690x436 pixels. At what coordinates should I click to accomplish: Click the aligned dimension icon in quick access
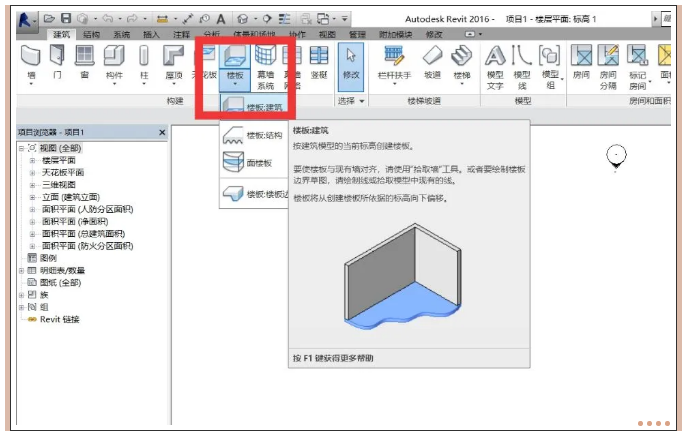(188, 19)
